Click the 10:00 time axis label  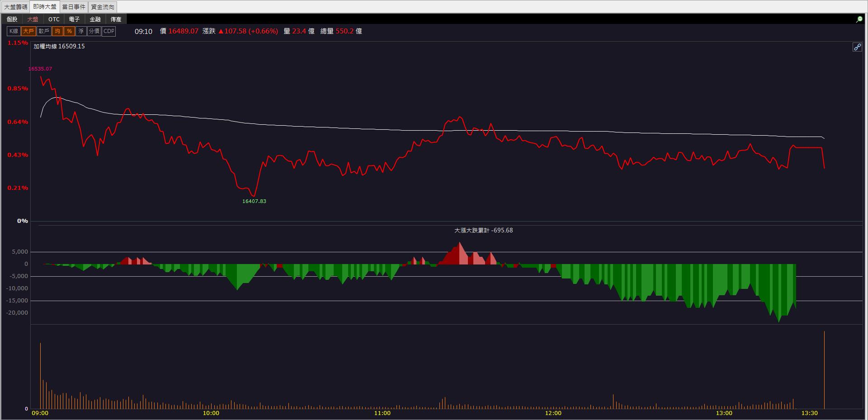click(x=211, y=413)
